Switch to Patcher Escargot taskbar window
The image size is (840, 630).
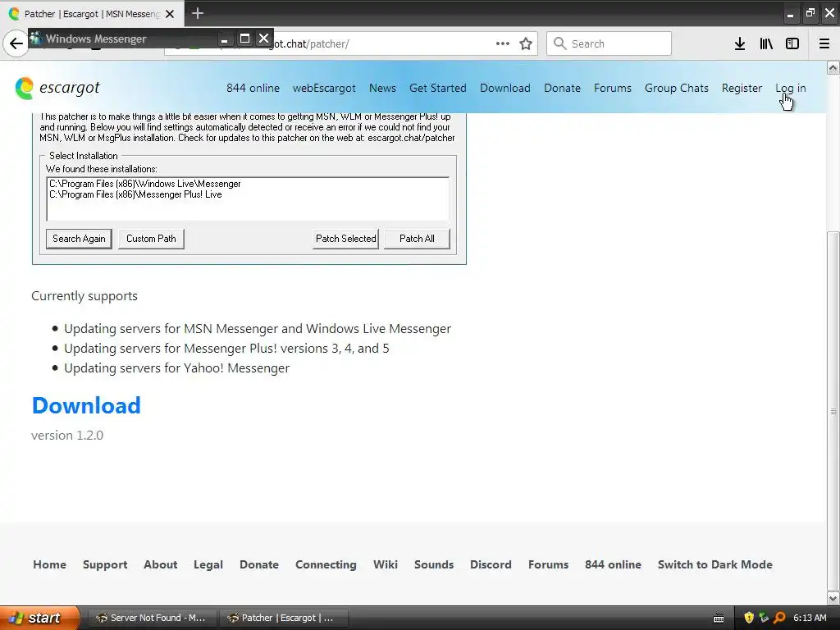(283, 618)
